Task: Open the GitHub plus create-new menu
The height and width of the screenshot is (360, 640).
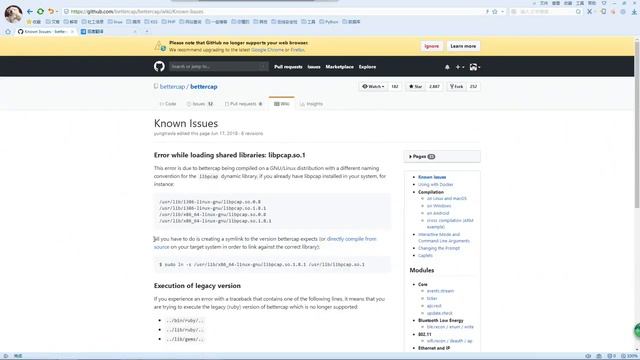Action: [x=460, y=67]
